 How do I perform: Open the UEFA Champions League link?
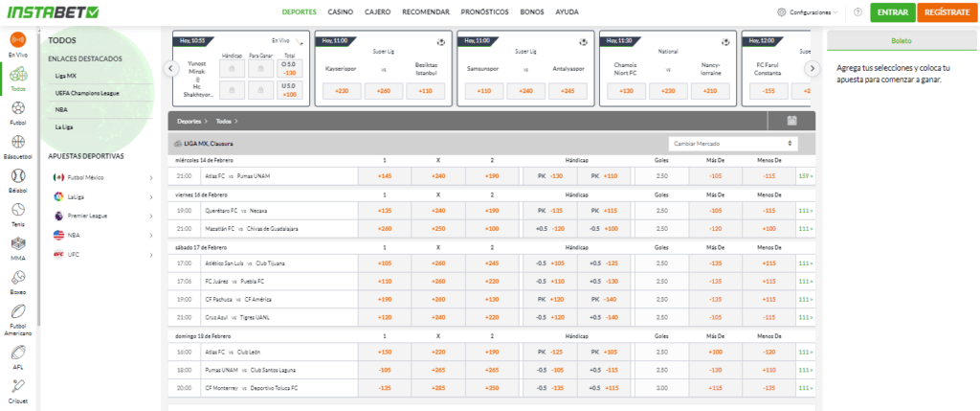click(x=88, y=92)
